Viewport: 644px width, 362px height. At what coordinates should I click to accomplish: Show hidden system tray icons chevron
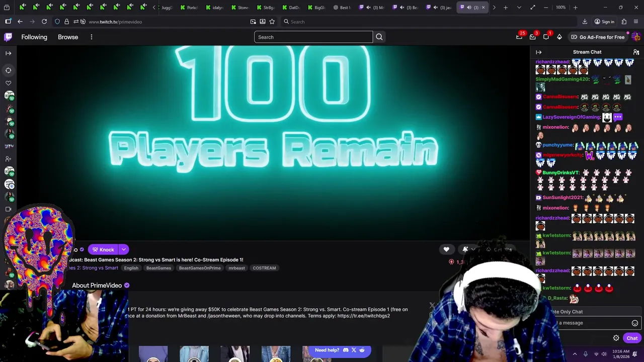(575, 354)
